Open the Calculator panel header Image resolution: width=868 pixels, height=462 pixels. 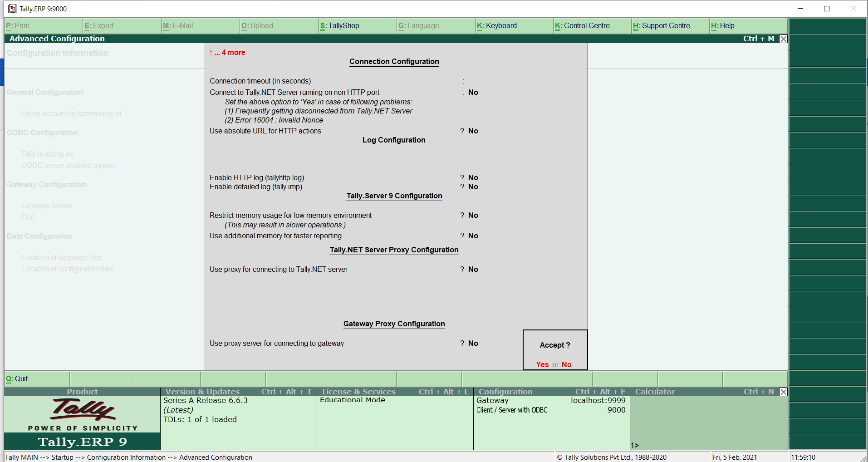pos(705,392)
